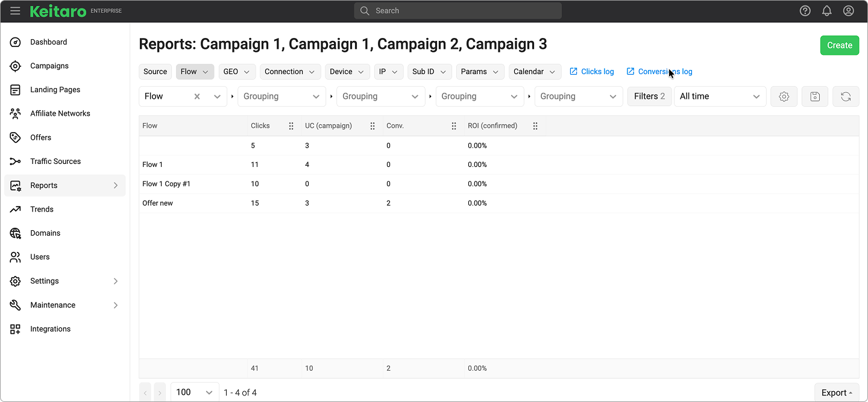Image resolution: width=868 pixels, height=402 pixels.
Task: Open the All time date range dropdown
Action: [719, 96]
